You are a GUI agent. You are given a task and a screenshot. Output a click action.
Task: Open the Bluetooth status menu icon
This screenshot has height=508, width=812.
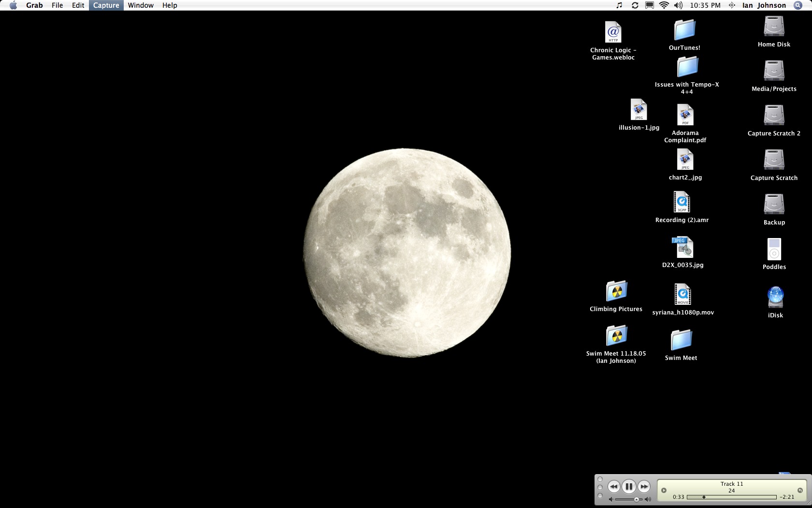point(732,5)
